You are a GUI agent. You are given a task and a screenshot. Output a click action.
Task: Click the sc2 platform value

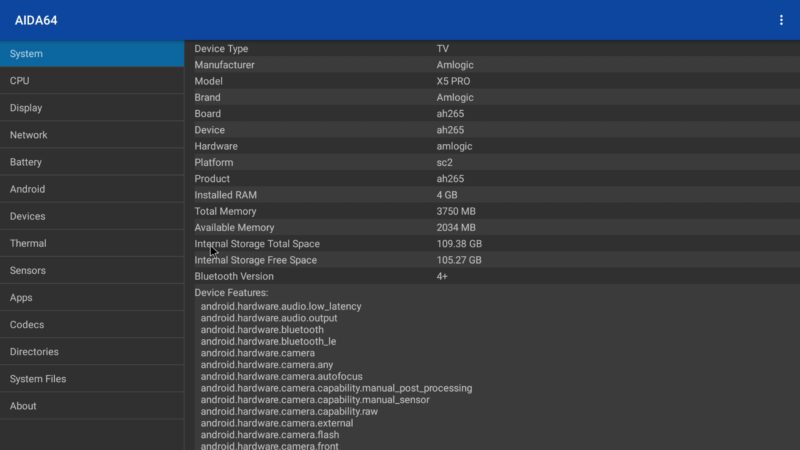(x=444, y=162)
